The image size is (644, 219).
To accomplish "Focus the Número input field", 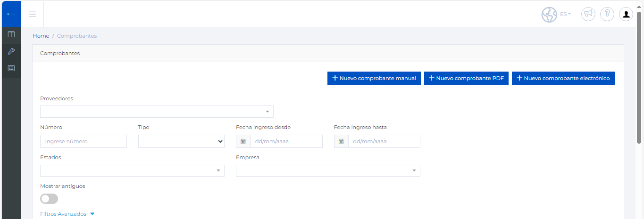I will [84, 141].
